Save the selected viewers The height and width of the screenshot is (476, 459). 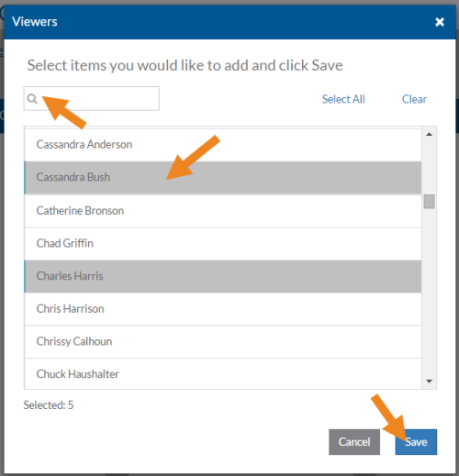point(416,442)
